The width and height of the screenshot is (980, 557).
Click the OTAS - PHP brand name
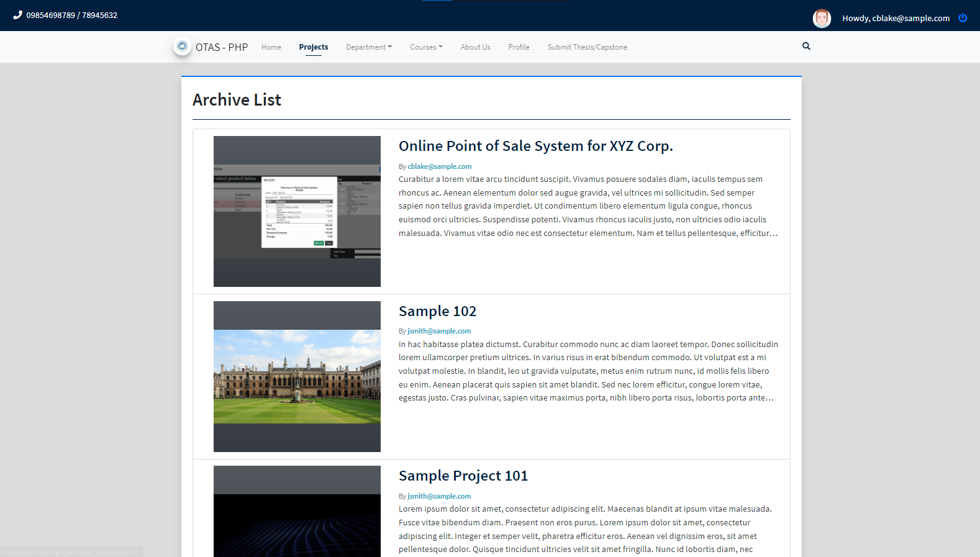[x=222, y=47]
